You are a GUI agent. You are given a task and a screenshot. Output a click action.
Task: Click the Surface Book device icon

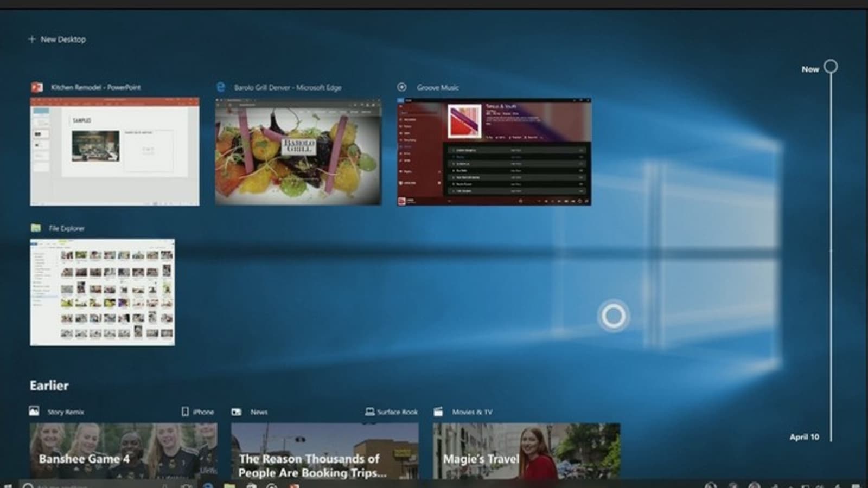coord(370,412)
